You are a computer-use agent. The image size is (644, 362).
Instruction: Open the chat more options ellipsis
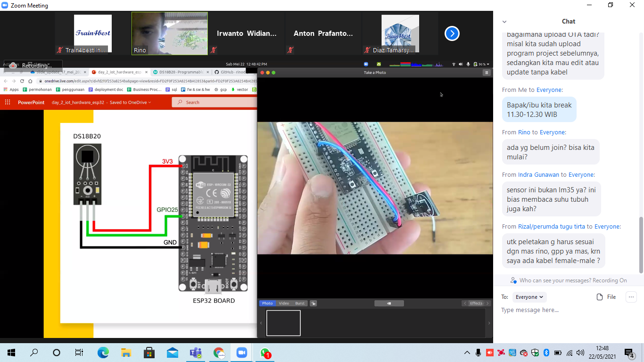pyautogui.click(x=631, y=297)
